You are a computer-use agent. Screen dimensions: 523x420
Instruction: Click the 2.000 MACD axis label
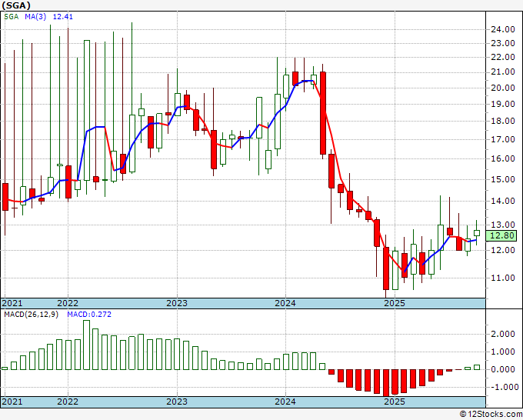pos(501,334)
